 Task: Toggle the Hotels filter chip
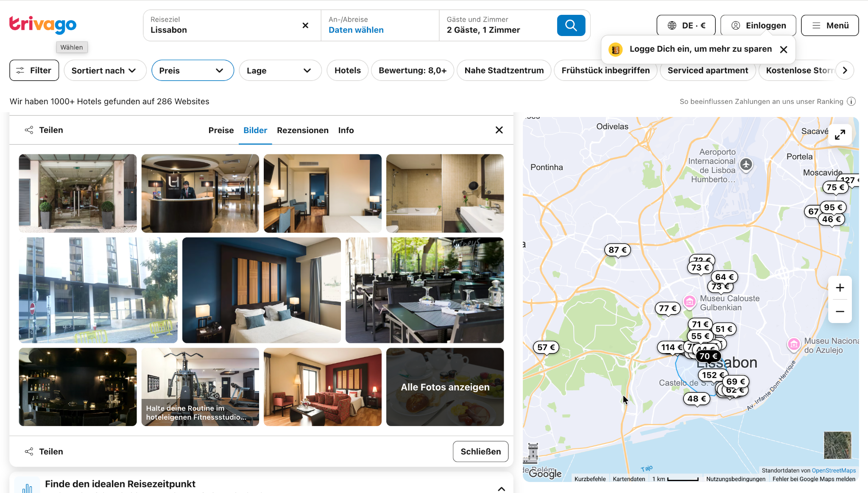[x=348, y=70]
